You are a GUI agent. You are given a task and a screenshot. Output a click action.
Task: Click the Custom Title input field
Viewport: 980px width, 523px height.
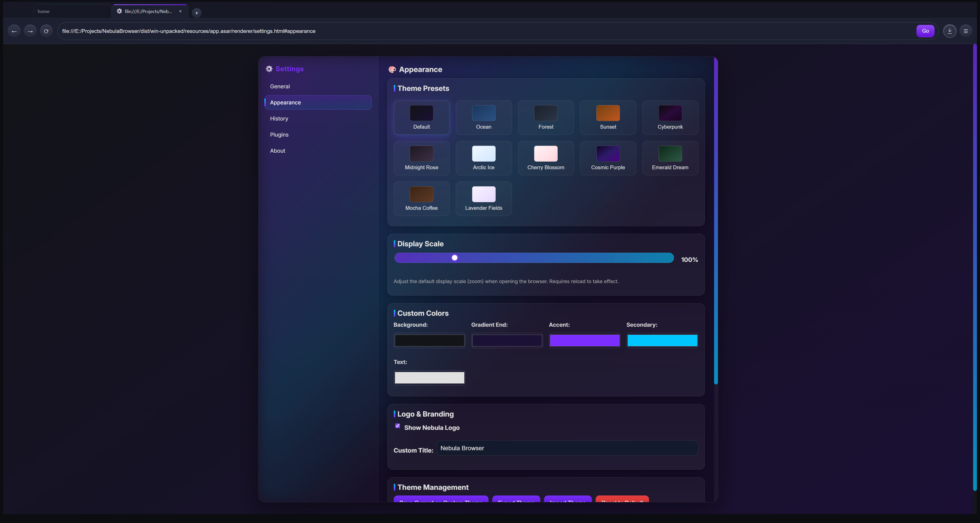pos(567,448)
